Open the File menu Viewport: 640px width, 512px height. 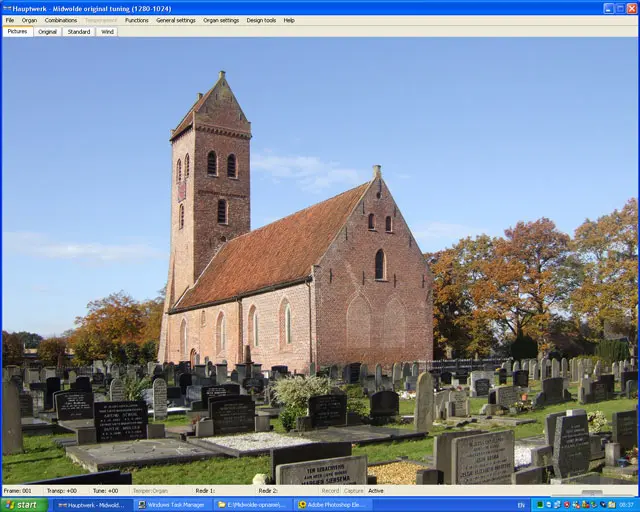(x=9, y=20)
